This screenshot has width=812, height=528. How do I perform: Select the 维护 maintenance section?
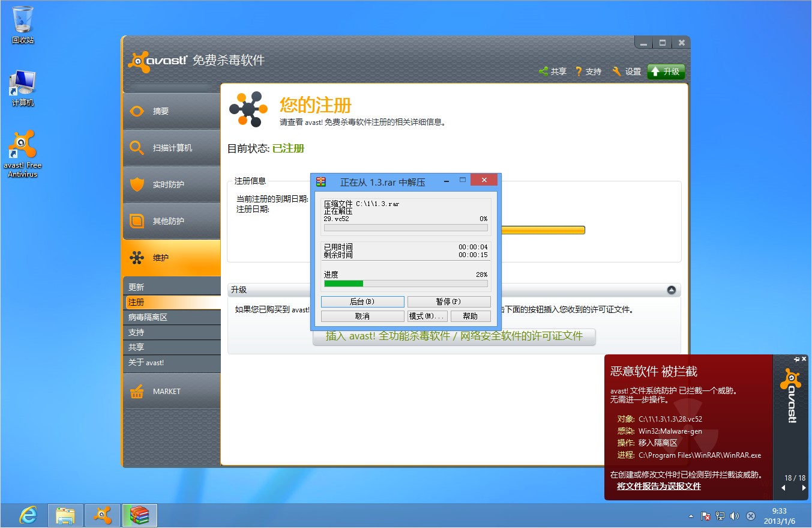pos(172,258)
